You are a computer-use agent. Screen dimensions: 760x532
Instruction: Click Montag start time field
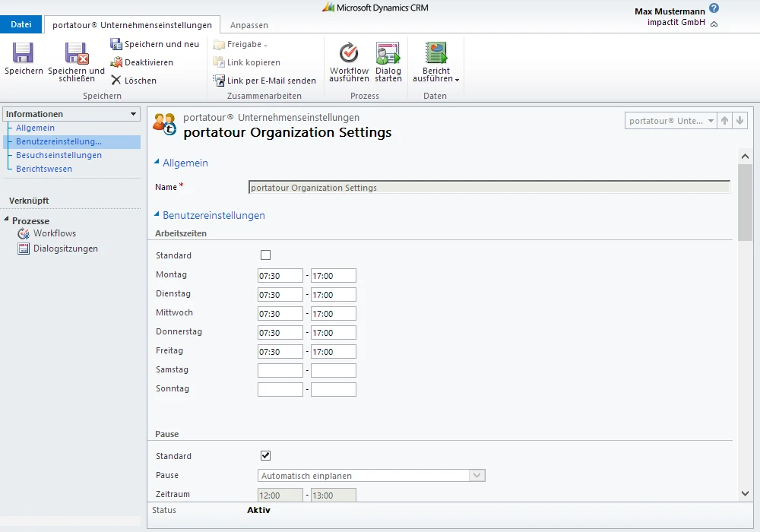(280, 276)
